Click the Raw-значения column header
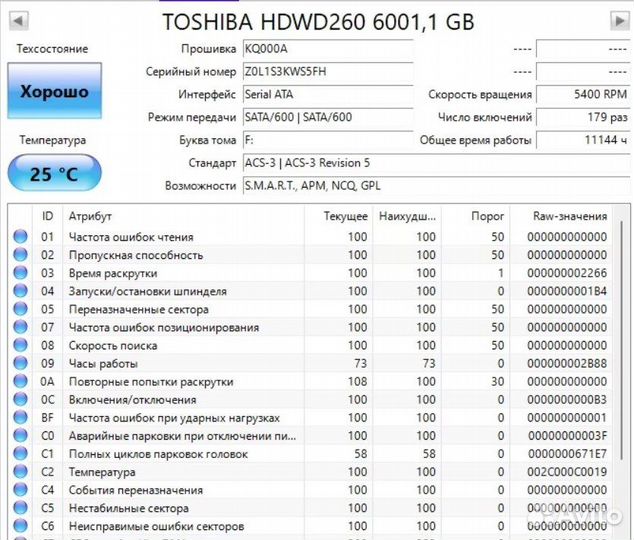634x540 pixels. pos(570,216)
